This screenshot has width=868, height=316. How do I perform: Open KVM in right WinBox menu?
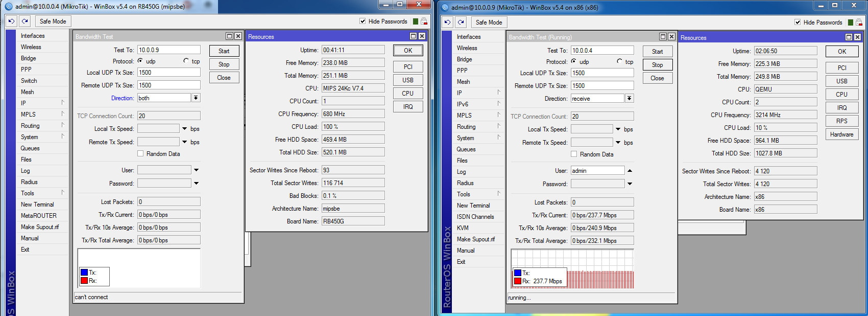pos(479,228)
